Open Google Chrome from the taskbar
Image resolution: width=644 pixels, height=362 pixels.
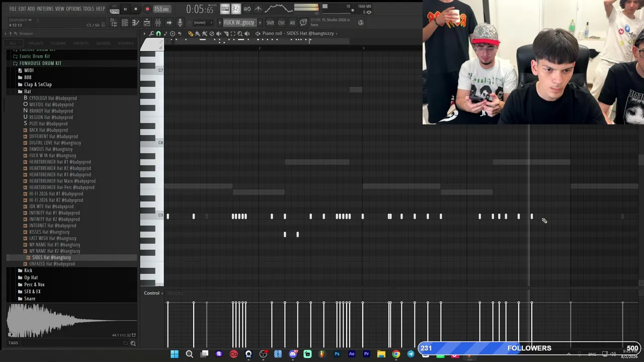[396, 354]
